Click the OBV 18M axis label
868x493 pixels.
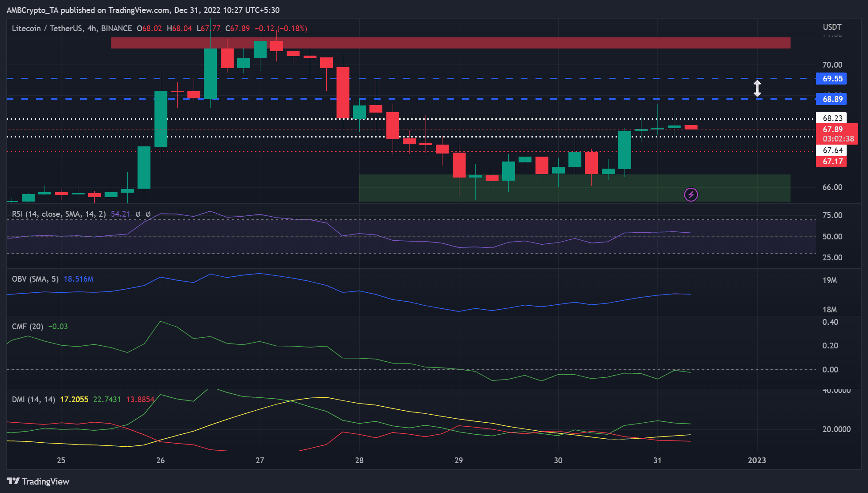[x=830, y=310]
